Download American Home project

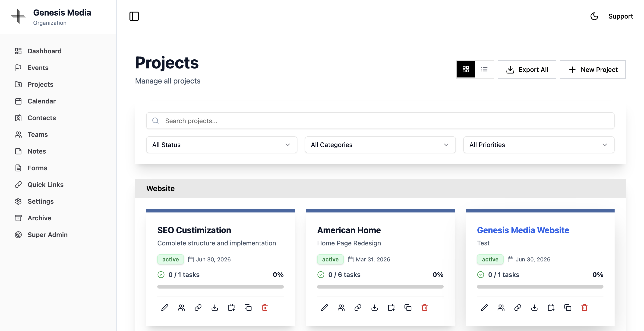374,308
